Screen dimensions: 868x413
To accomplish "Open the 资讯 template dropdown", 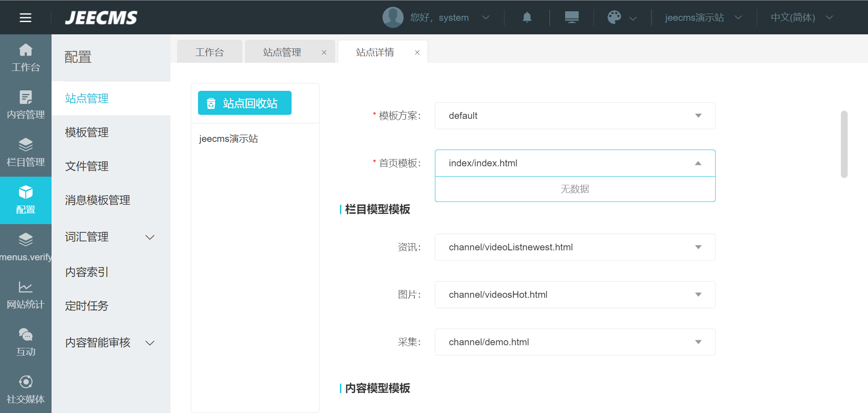I will point(575,247).
